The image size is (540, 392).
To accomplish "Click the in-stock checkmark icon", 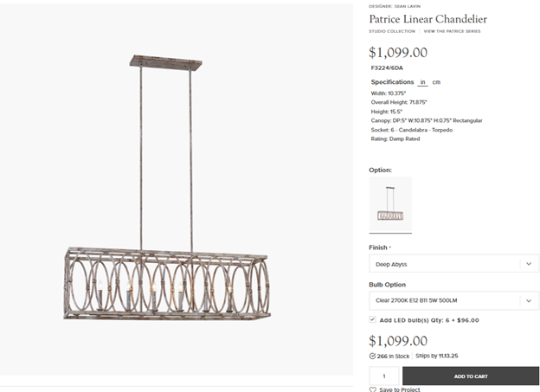I will [372, 356].
